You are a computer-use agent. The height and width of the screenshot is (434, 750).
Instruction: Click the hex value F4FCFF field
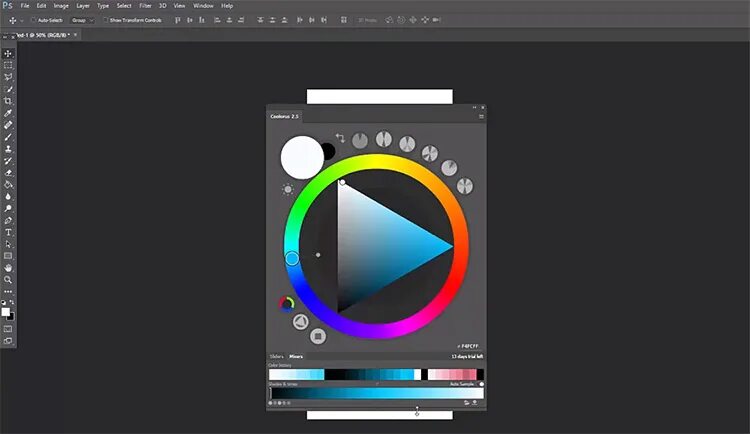[x=468, y=346]
